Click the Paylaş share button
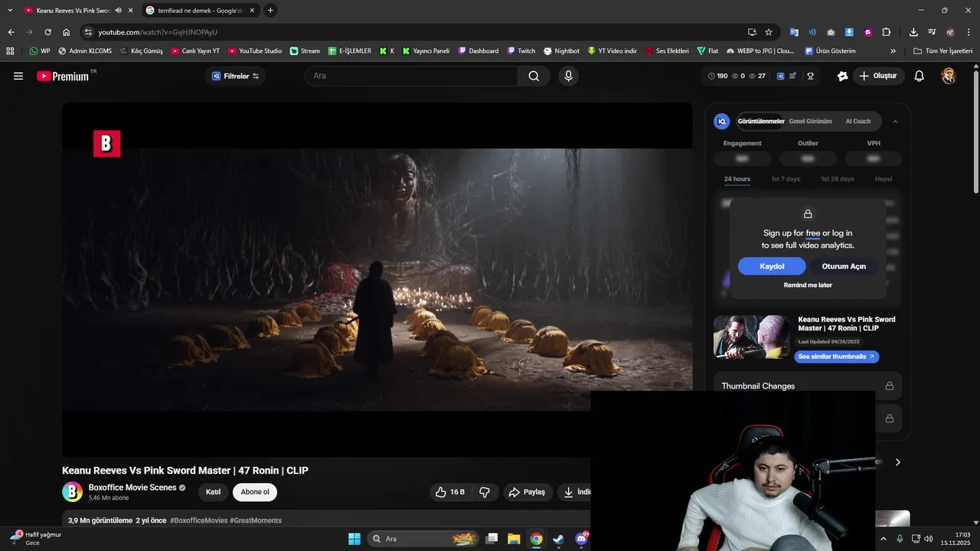The height and width of the screenshot is (551, 980). [x=528, y=492]
